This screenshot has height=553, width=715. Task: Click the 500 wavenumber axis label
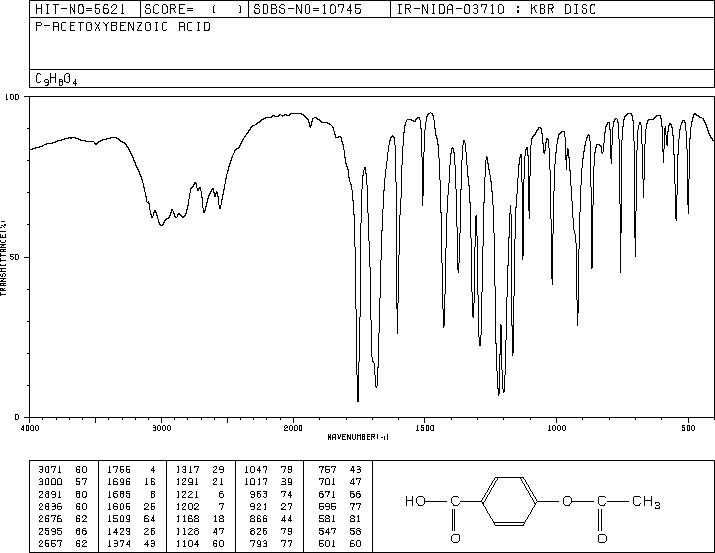click(x=688, y=428)
